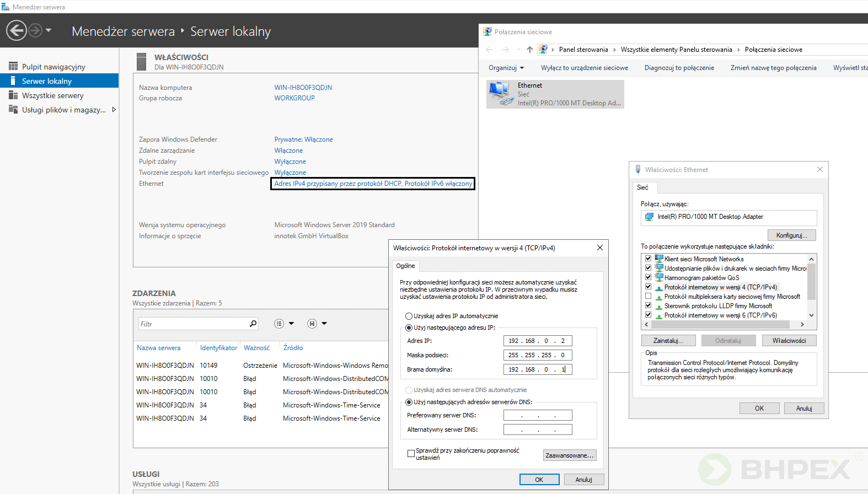This screenshot has width=868, height=494.
Task: Click the WORKGROUP link
Action: 294,98
